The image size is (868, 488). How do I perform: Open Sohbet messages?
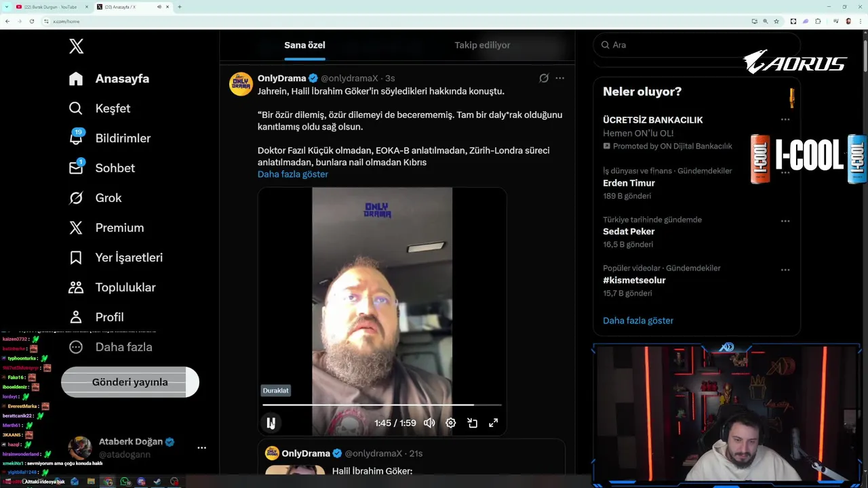click(102, 168)
